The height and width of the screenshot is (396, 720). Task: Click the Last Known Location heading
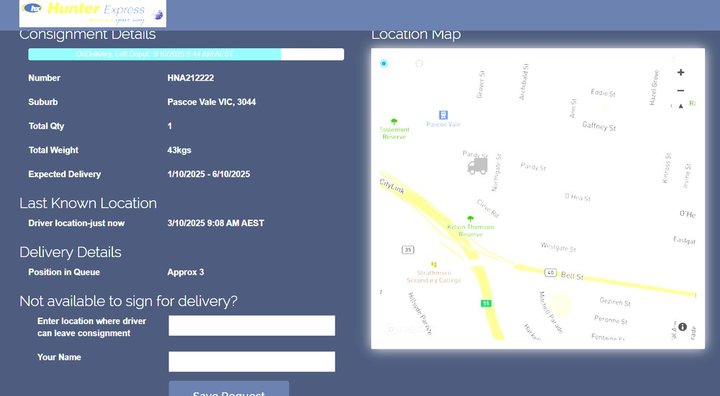pos(88,203)
